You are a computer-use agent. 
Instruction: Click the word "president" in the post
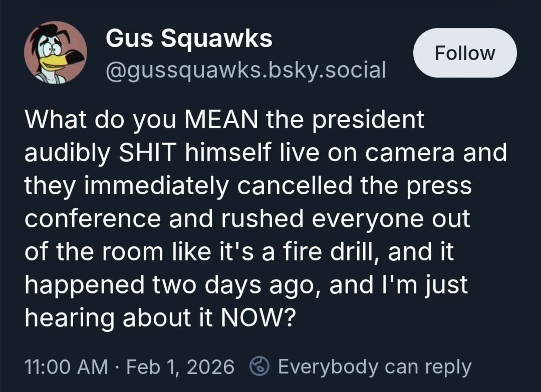368,119
